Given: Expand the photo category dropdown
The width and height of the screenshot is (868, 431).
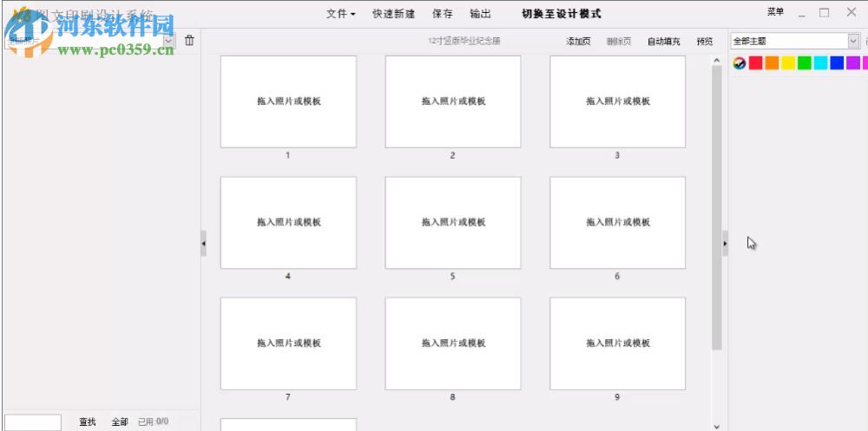Looking at the screenshot, I should tap(168, 41).
